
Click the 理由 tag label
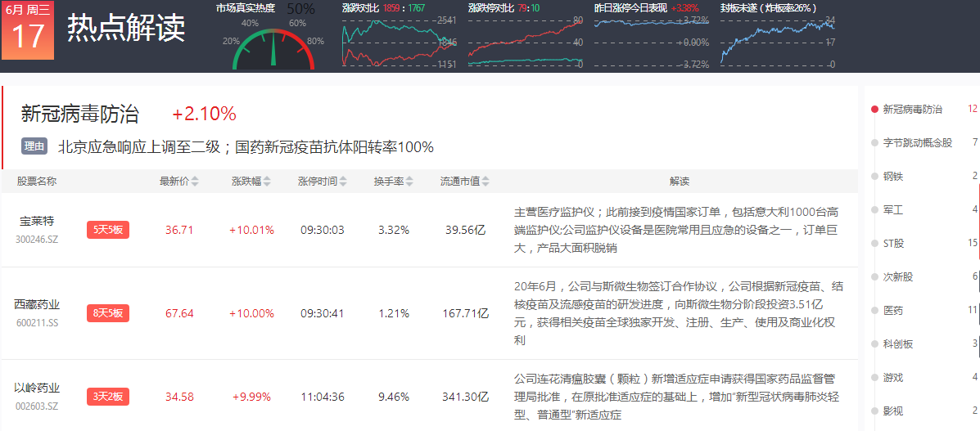pyautogui.click(x=35, y=147)
